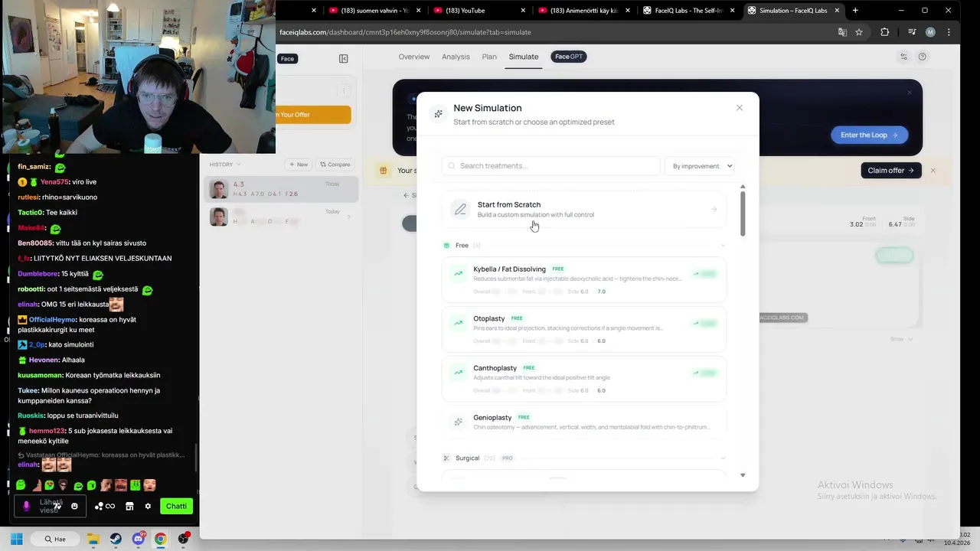The width and height of the screenshot is (980, 551).
Task: Close the New Simulation dialog
Action: point(740,108)
